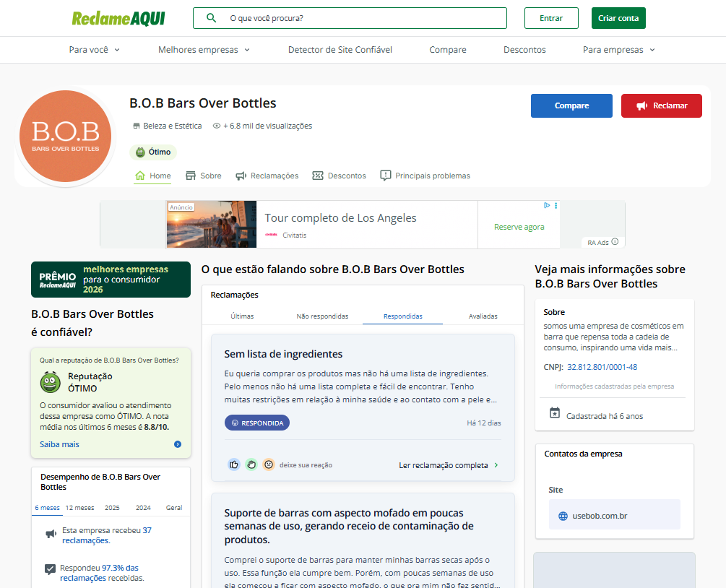Click the Reserve agora ad link
This screenshot has width=726, height=588.
pyautogui.click(x=519, y=227)
